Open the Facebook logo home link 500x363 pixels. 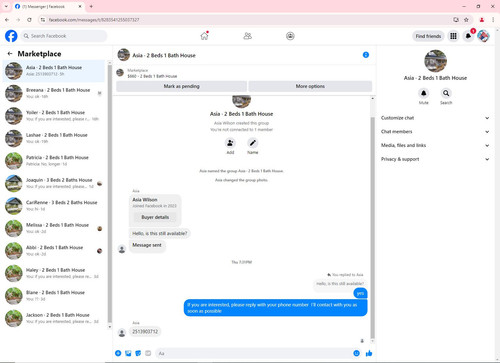point(11,36)
